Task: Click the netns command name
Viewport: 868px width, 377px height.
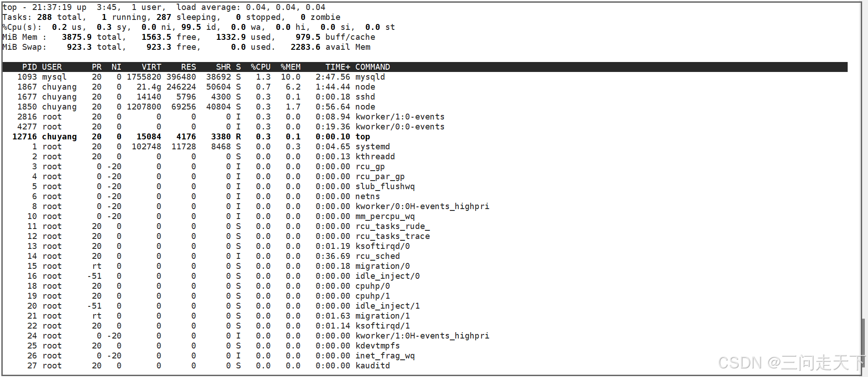Action: [x=368, y=196]
